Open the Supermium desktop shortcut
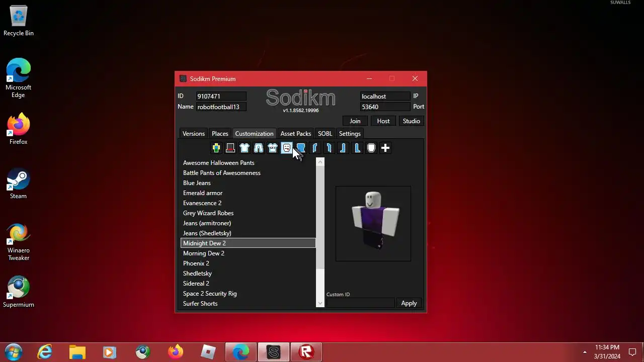 (x=19, y=292)
